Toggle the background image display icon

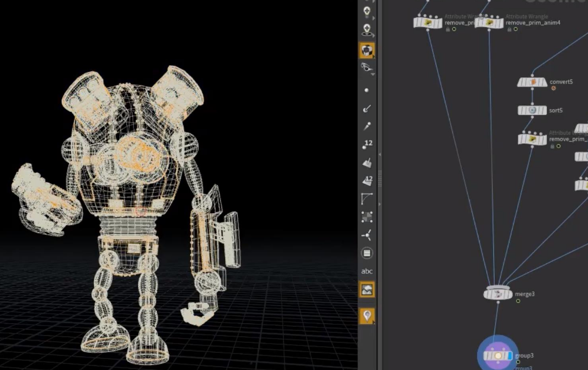(x=367, y=289)
